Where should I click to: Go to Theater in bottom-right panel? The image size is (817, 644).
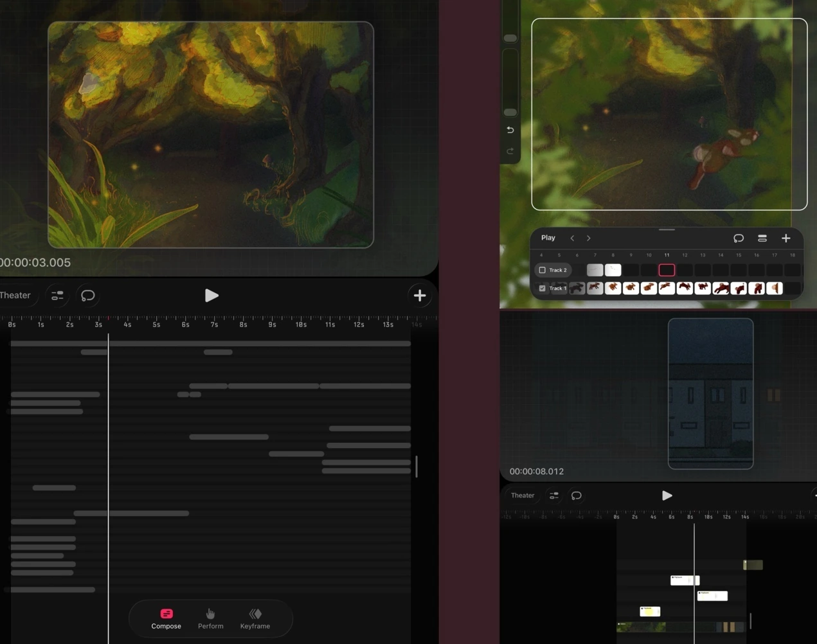pyautogui.click(x=523, y=496)
